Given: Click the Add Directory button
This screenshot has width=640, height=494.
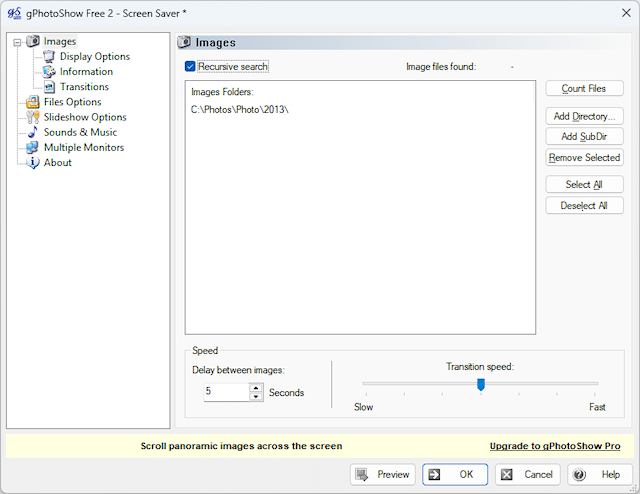Looking at the screenshot, I should click(x=585, y=117).
